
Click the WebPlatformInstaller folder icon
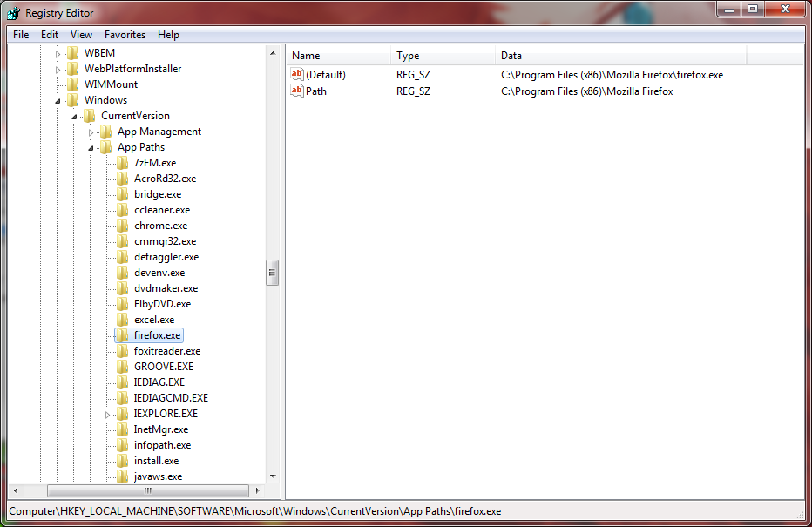click(x=73, y=69)
